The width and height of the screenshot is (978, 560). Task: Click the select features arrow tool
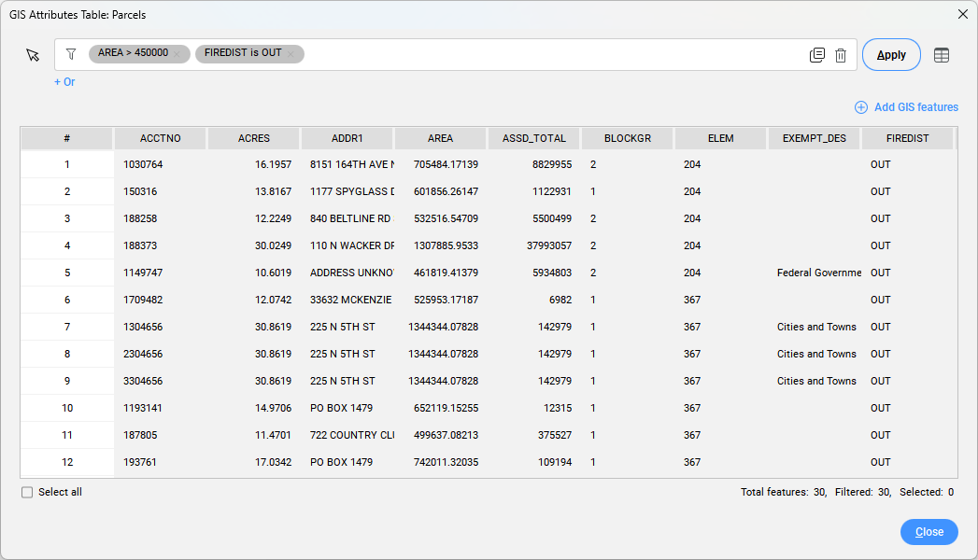coord(34,55)
